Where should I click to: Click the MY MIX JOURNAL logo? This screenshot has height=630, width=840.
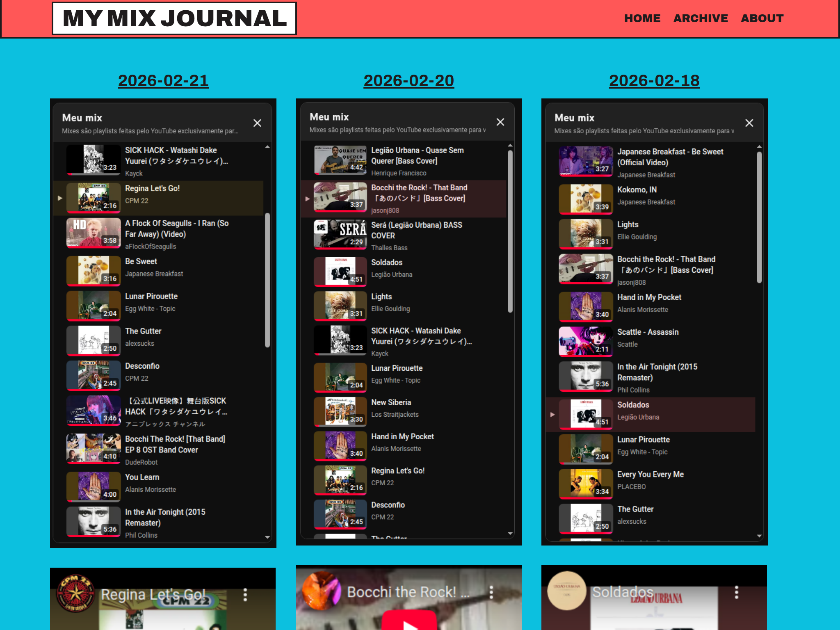click(174, 18)
